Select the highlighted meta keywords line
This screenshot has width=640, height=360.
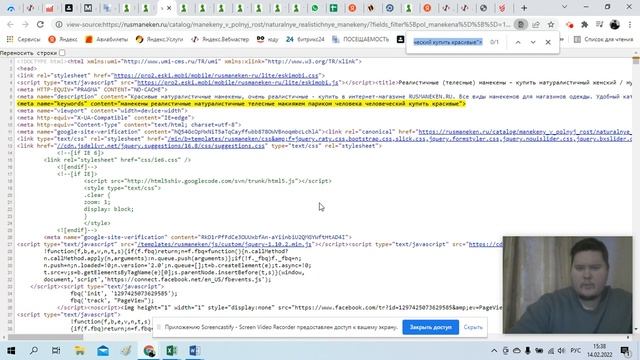pos(241,104)
